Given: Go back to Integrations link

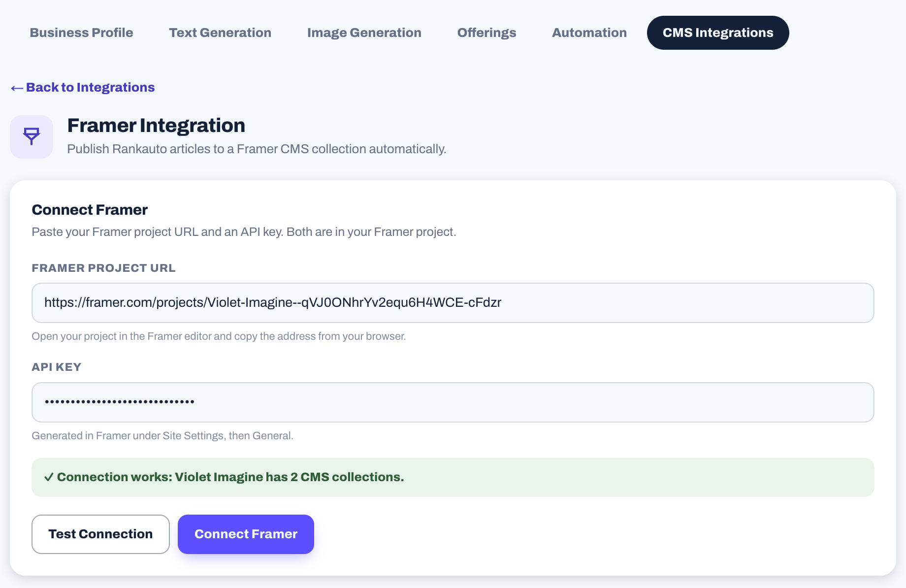Looking at the screenshot, I should (x=83, y=87).
